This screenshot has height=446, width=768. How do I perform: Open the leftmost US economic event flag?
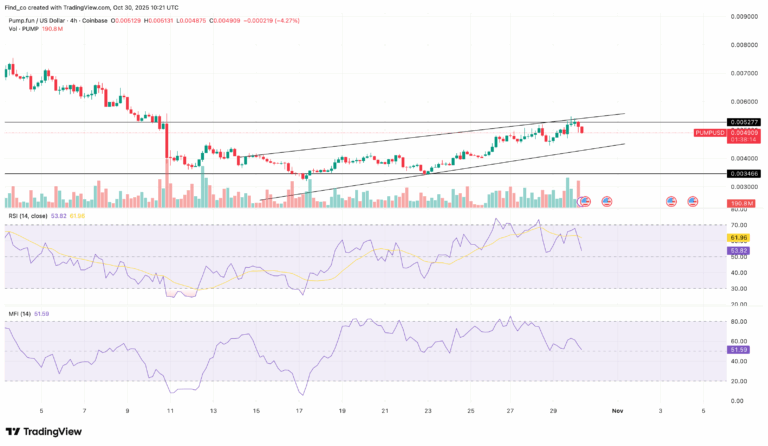pyautogui.click(x=586, y=202)
